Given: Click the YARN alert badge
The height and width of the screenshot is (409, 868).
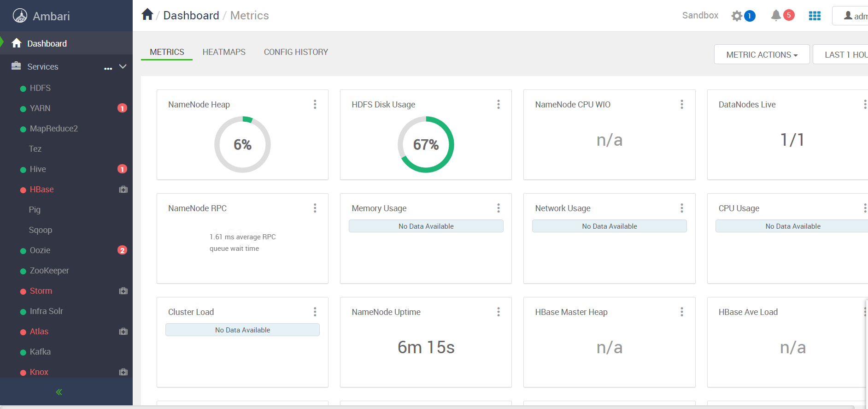Looking at the screenshot, I should pos(122,108).
